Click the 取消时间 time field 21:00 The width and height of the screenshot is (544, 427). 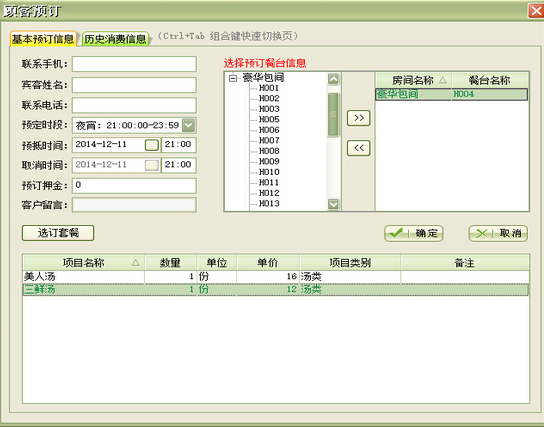tap(178, 165)
